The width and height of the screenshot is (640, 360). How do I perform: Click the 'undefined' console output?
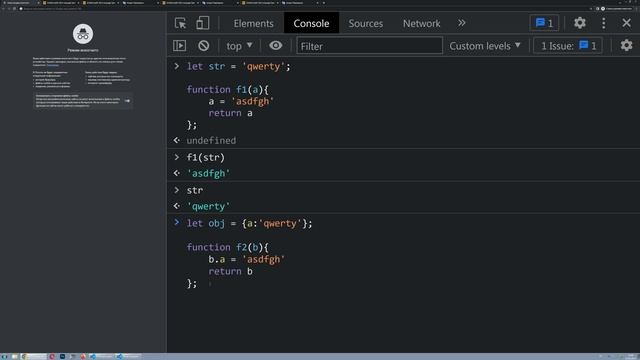tap(211, 140)
